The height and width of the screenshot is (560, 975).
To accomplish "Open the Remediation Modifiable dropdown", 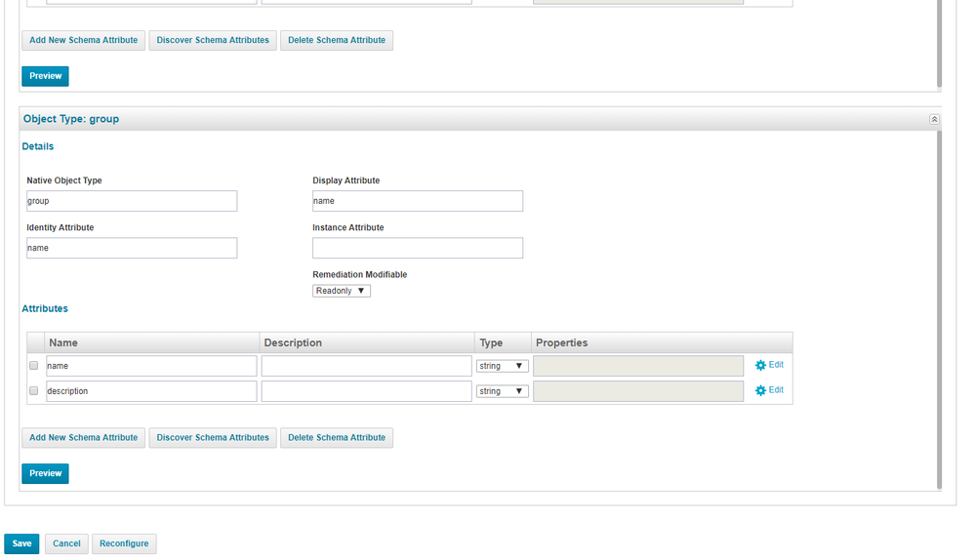I will click(x=341, y=291).
